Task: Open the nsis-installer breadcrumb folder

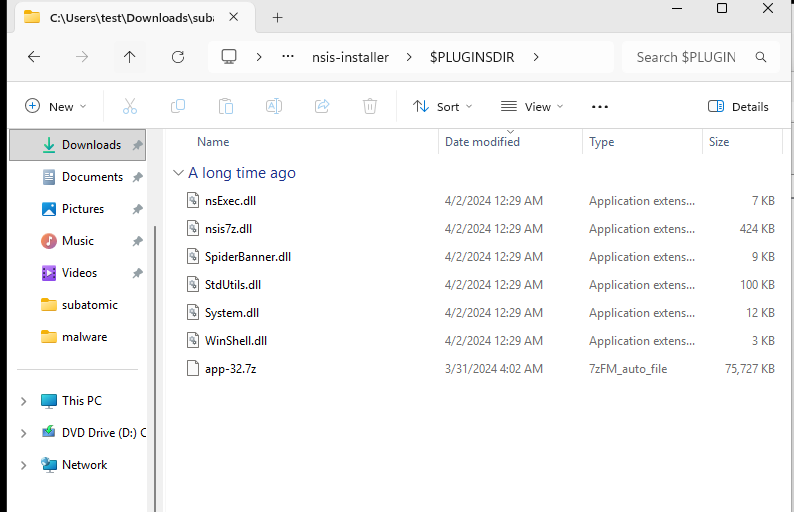Action: 350,57
